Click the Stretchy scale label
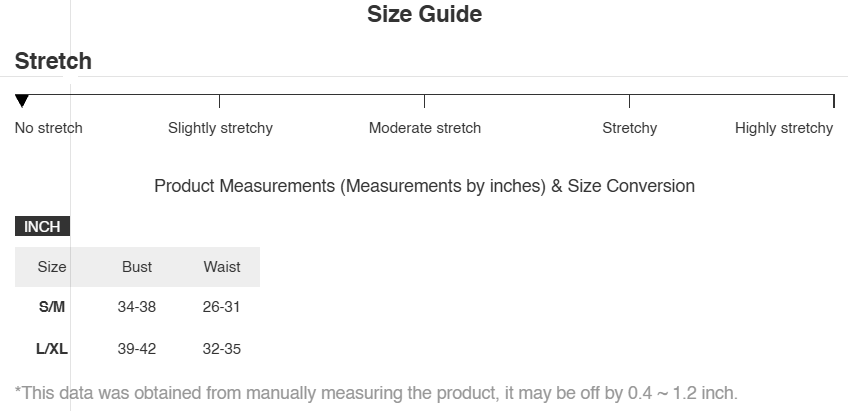 630,128
